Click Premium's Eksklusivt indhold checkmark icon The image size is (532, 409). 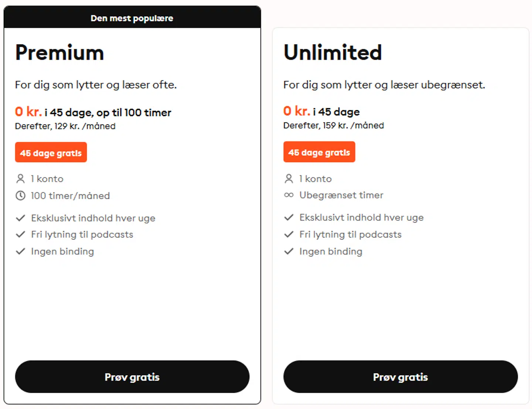tap(20, 218)
